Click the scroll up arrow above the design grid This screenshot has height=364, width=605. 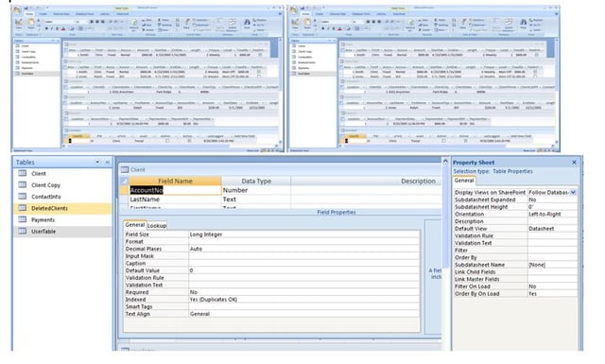point(445,161)
